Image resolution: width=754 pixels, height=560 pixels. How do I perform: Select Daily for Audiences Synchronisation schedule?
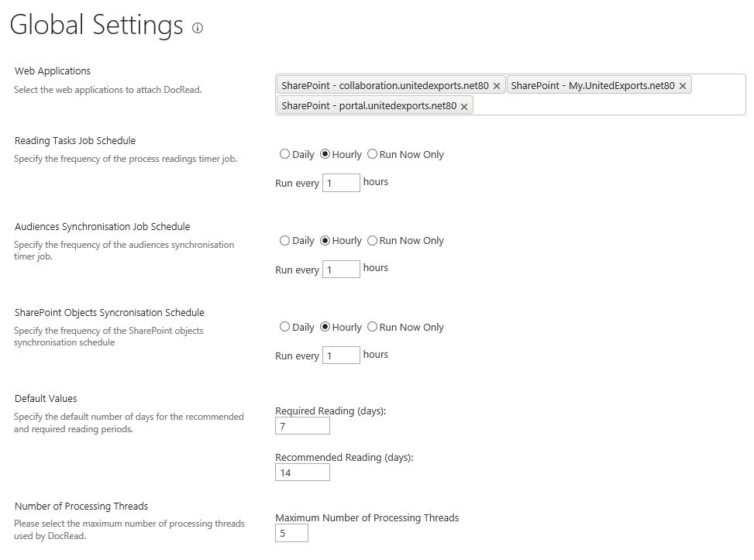284,241
